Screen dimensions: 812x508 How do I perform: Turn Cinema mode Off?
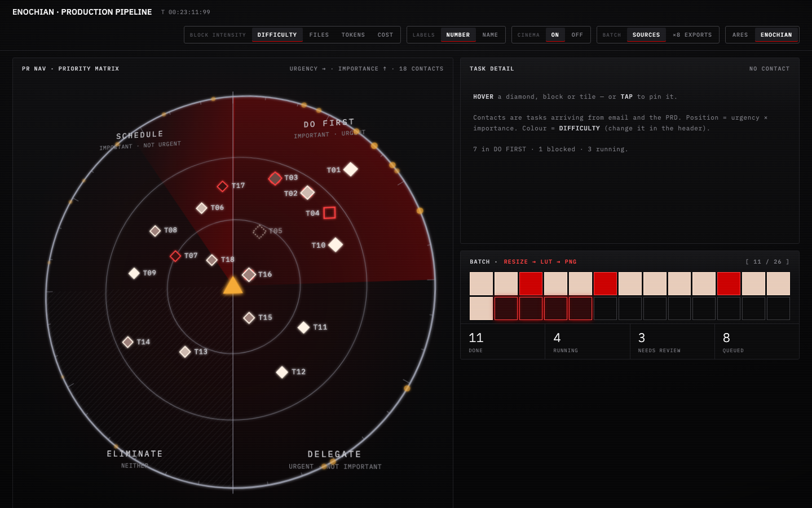[x=577, y=35]
